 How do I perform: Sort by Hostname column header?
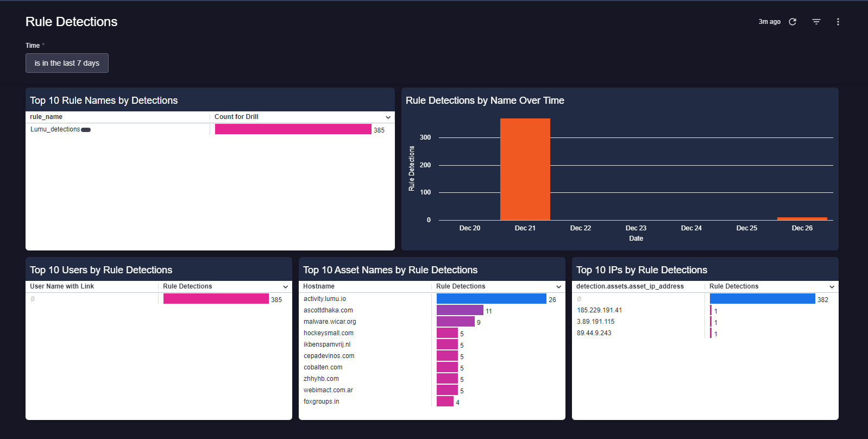[x=319, y=286]
